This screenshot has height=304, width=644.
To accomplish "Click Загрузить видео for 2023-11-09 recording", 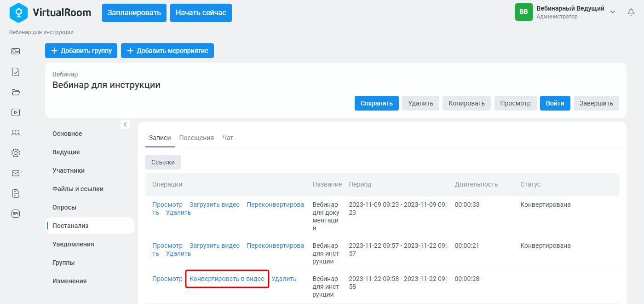I will tap(215, 205).
